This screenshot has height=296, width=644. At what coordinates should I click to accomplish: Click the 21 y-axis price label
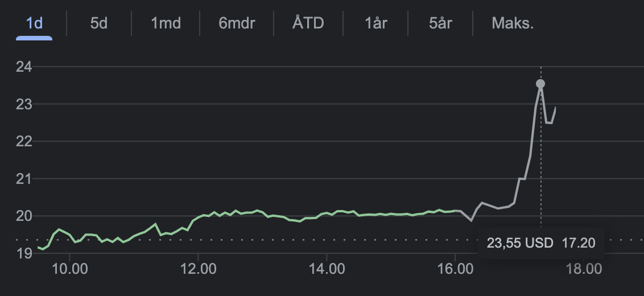(x=23, y=179)
